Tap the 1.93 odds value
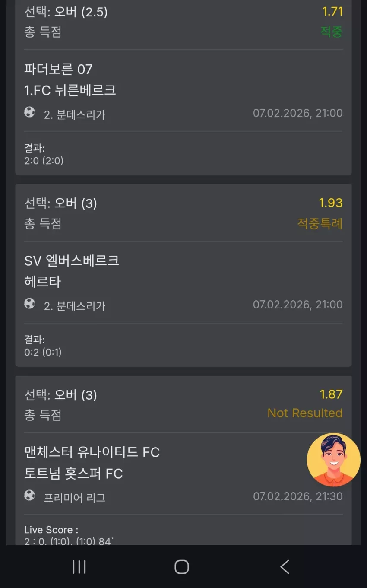 coord(331,203)
